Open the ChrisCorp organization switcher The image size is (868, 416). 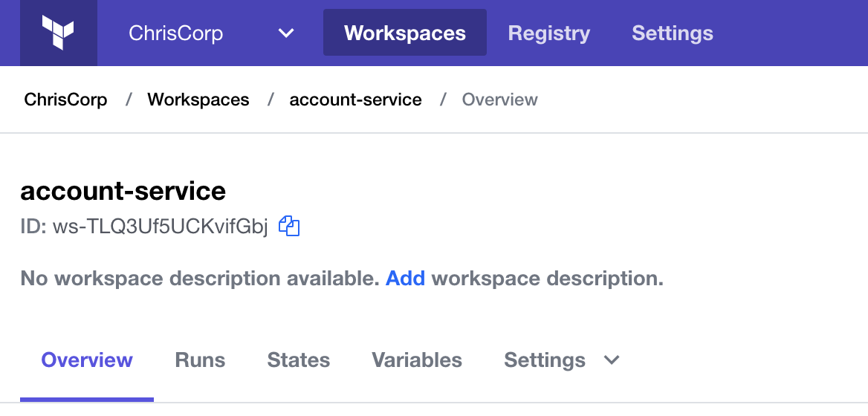[x=211, y=33]
